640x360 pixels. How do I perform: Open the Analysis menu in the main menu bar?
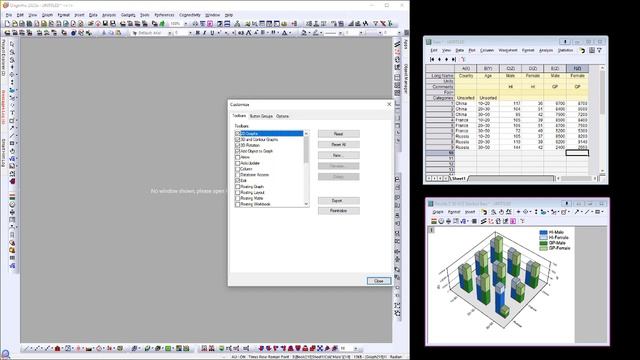109,15
